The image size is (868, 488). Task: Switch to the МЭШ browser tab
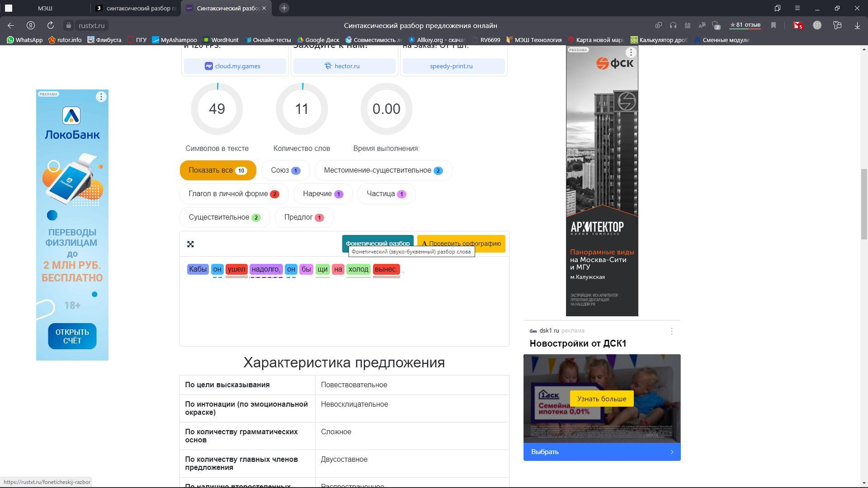point(45,8)
